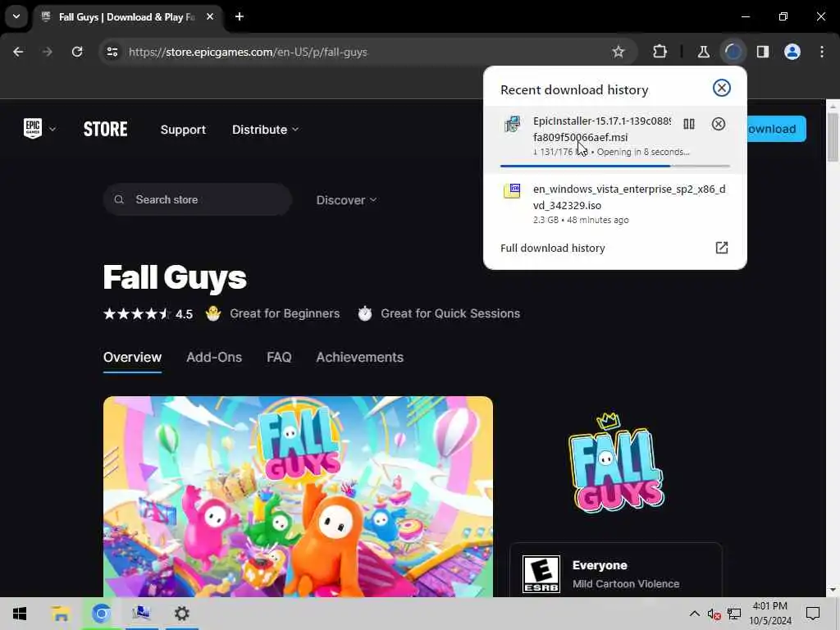This screenshot has width=840, height=630.
Task: Click the EpicInstaller msi file name
Action: [601, 129]
